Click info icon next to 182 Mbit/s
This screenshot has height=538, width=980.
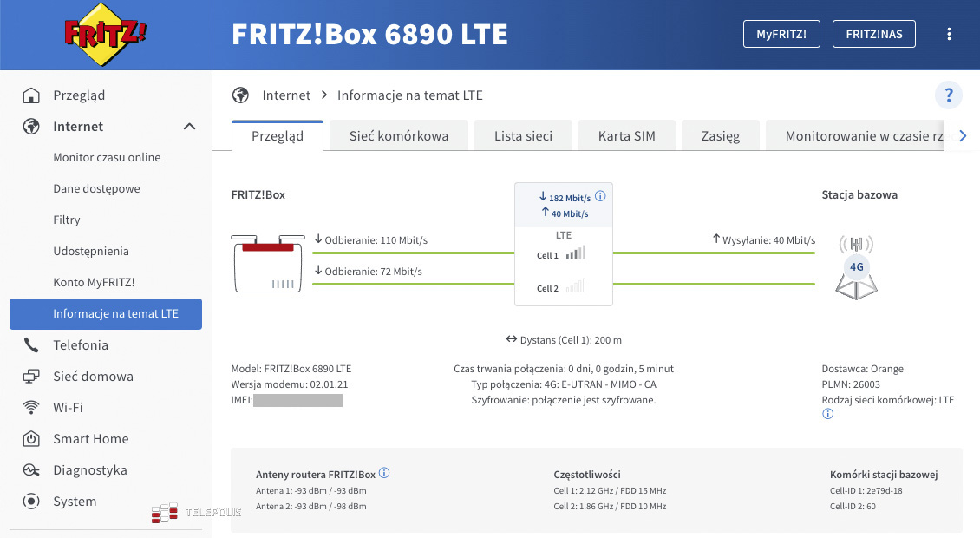[x=600, y=197]
